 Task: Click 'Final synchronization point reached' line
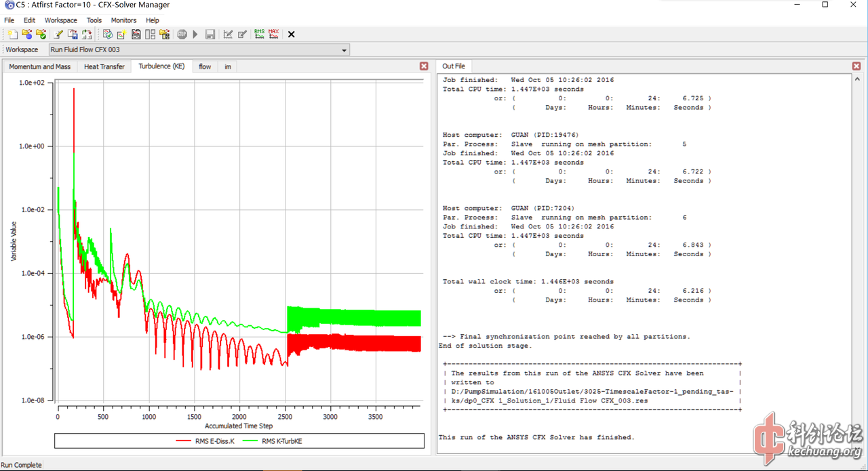coord(566,336)
